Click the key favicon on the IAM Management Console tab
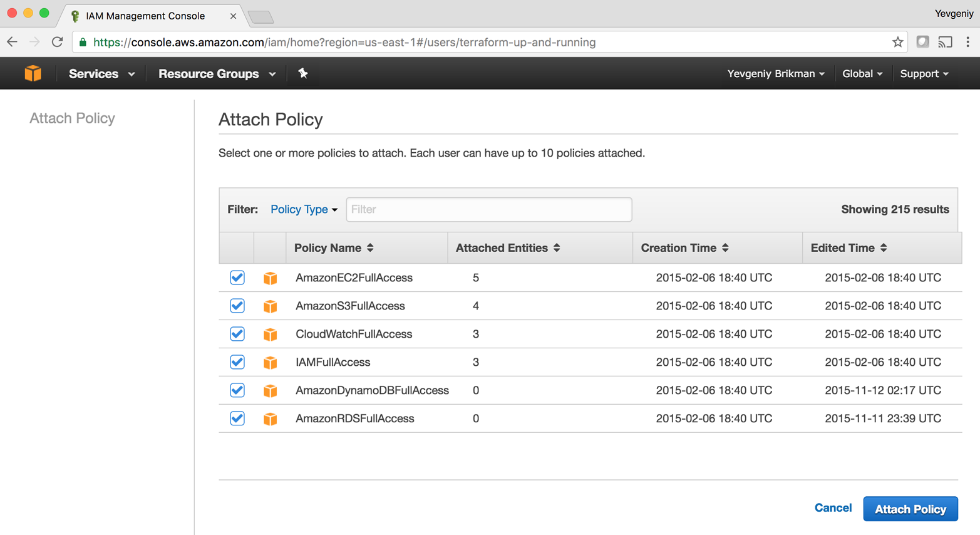The image size is (980, 535). click(75, 16)
